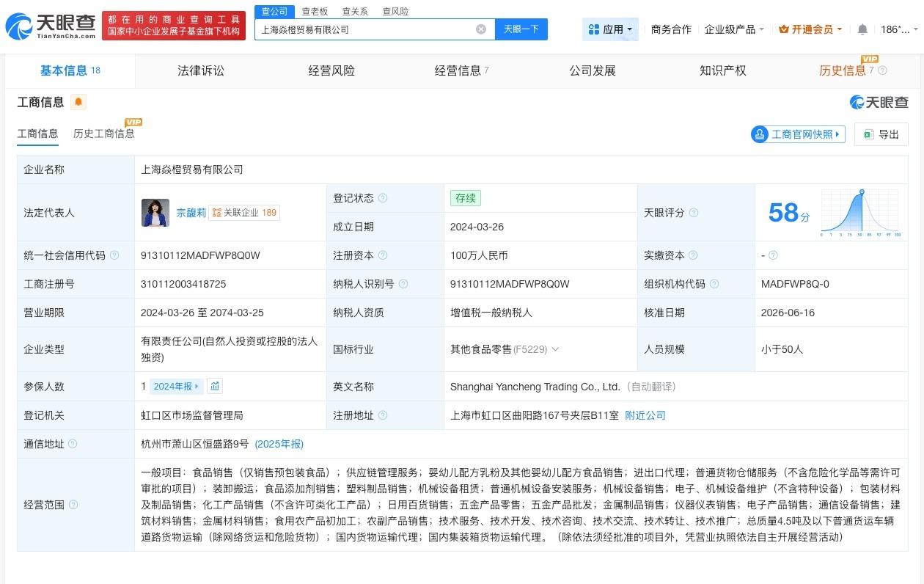Open the 法律诉讼 tab
The width and height of the screenshot is (924, 584).
click(201, 70)
